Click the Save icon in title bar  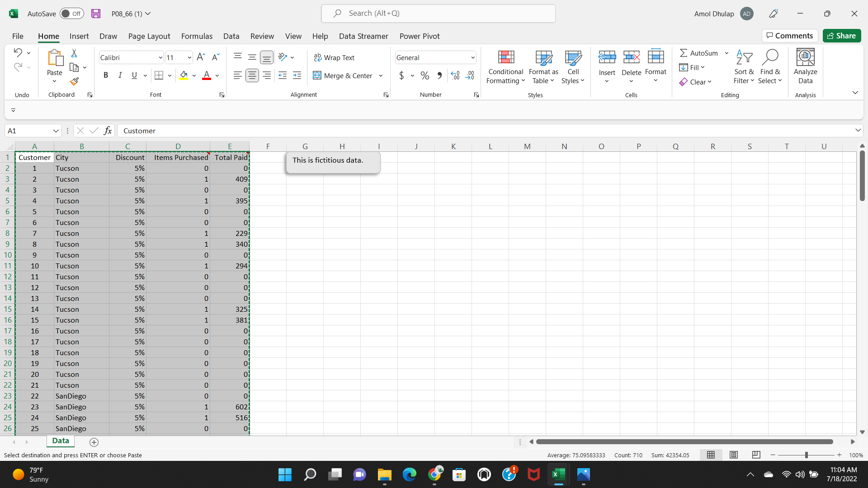pos(96,14)
